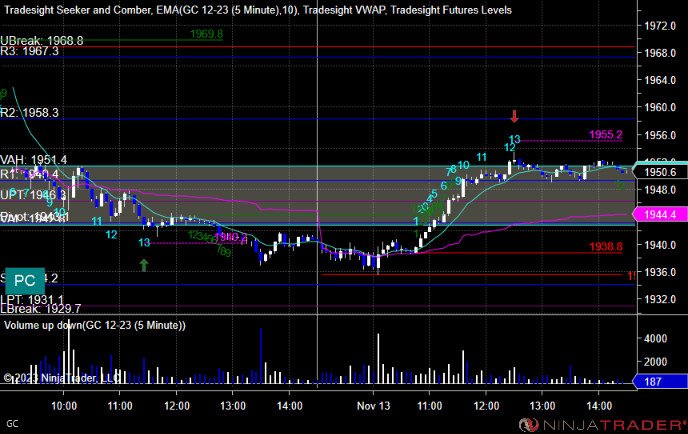The width and height of the screenshot is (688, 434).
Task: Click the Nov 13 date label
Action: coord(373,405)
